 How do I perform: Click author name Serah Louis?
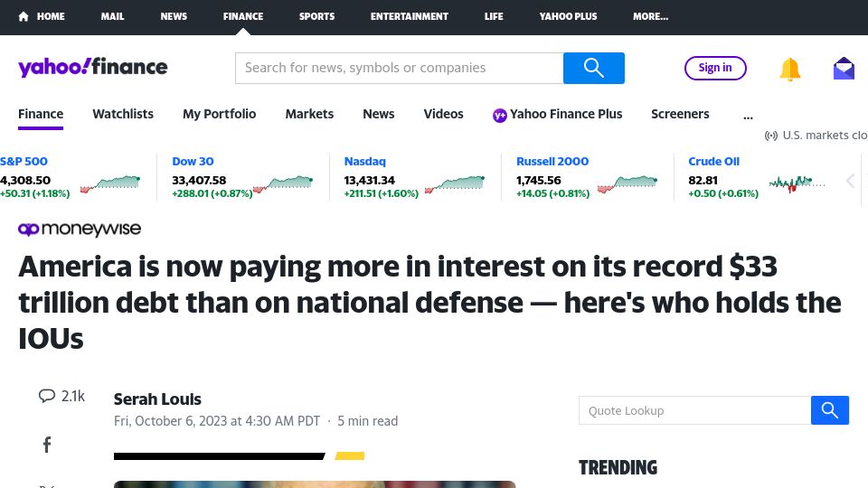(157, 399)
